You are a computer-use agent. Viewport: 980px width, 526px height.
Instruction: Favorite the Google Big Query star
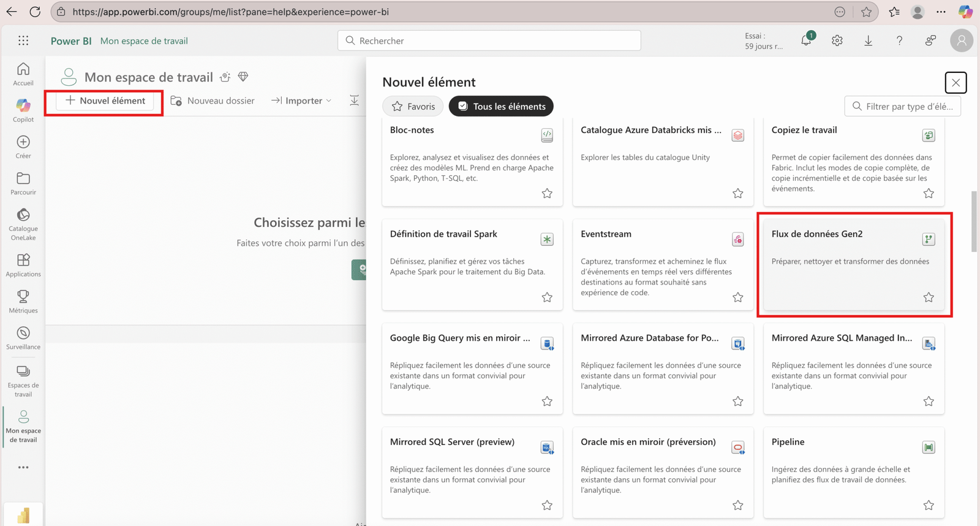click(547, 401)
